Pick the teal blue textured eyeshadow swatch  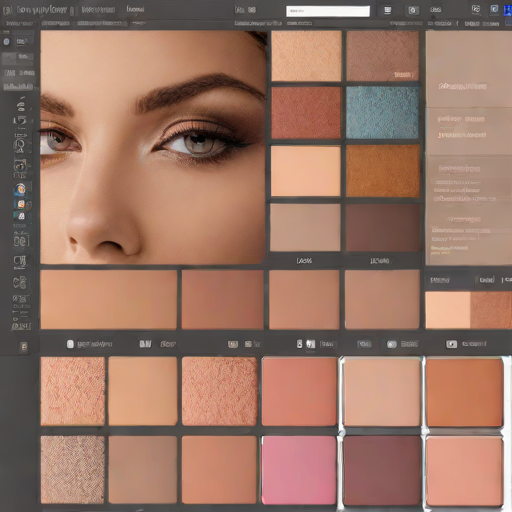pos(382,112)
